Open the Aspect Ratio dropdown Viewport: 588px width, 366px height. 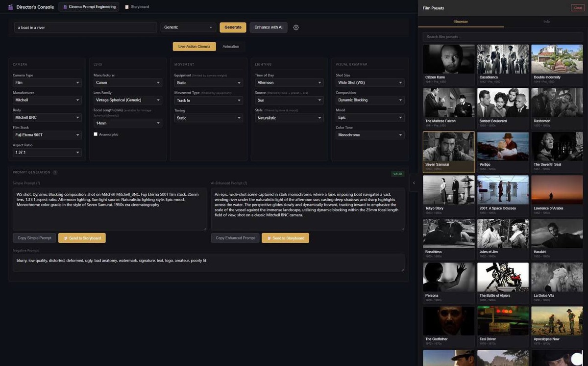47,153
